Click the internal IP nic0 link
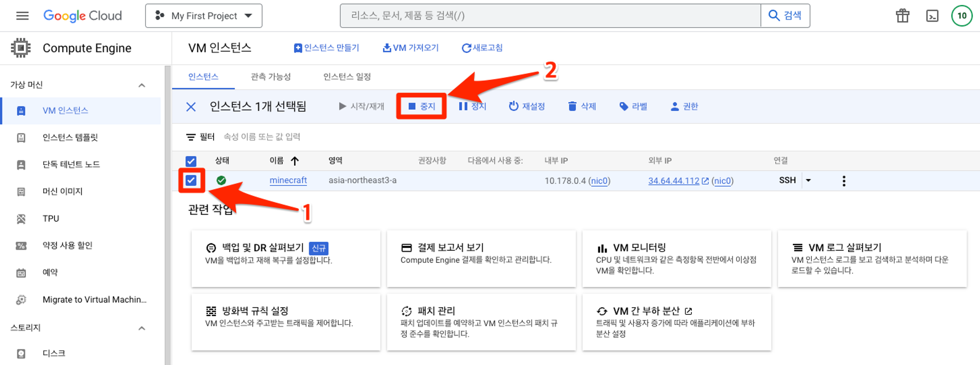 click(x=599, y=181)
